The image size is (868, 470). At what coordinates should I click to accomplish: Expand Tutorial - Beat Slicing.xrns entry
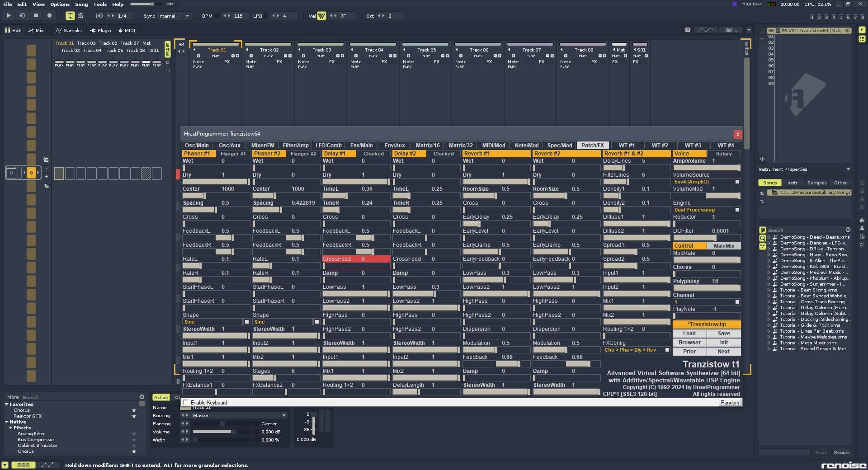[769, 290]
